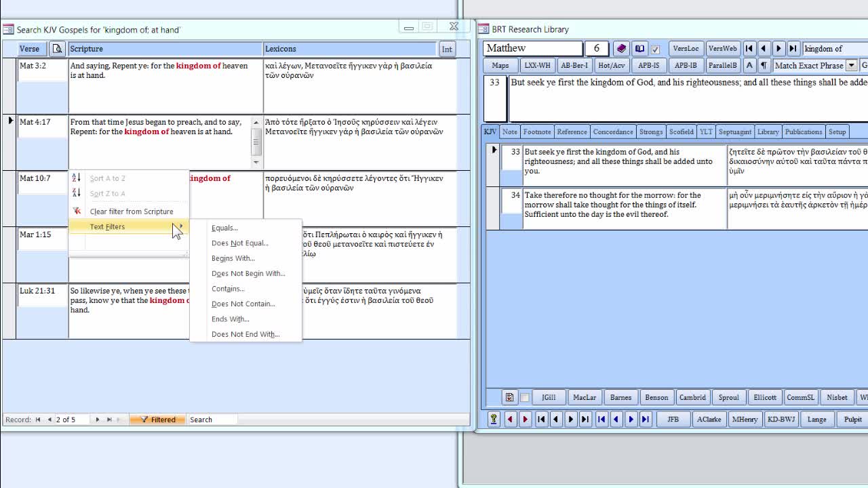Toggle the checkbox left of JGill button
Screen dimensions: 868x488
(x=524, y=398)
